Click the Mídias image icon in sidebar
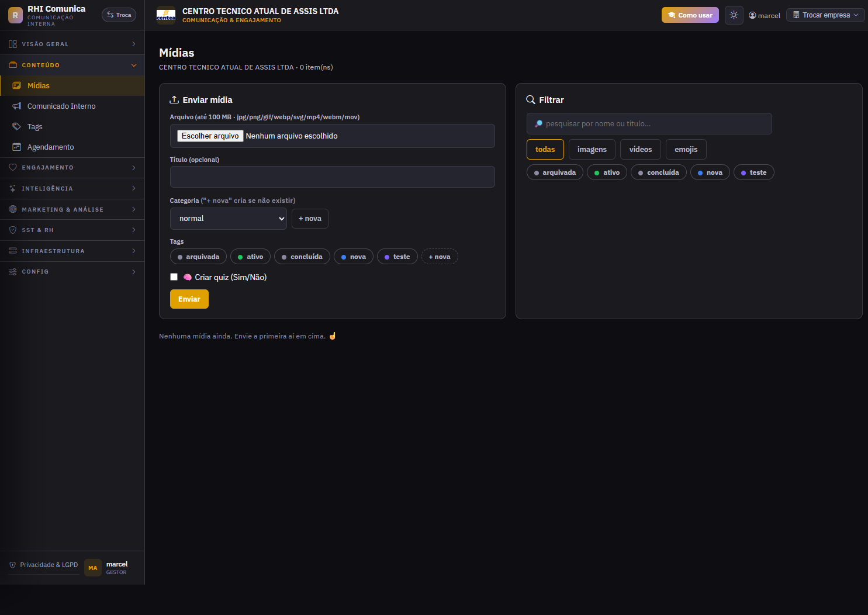The image size is (868, 615). pos(17,85)
